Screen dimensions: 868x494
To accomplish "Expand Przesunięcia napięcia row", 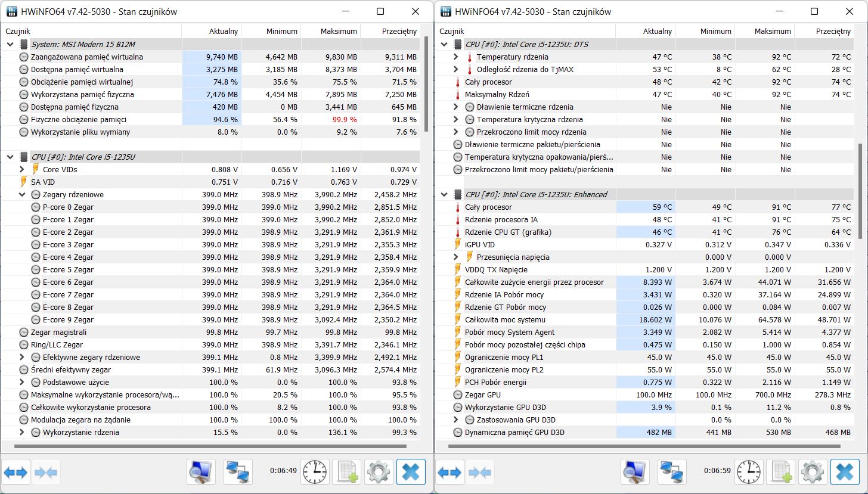I will pyautogui.click(x=456, y=257).
